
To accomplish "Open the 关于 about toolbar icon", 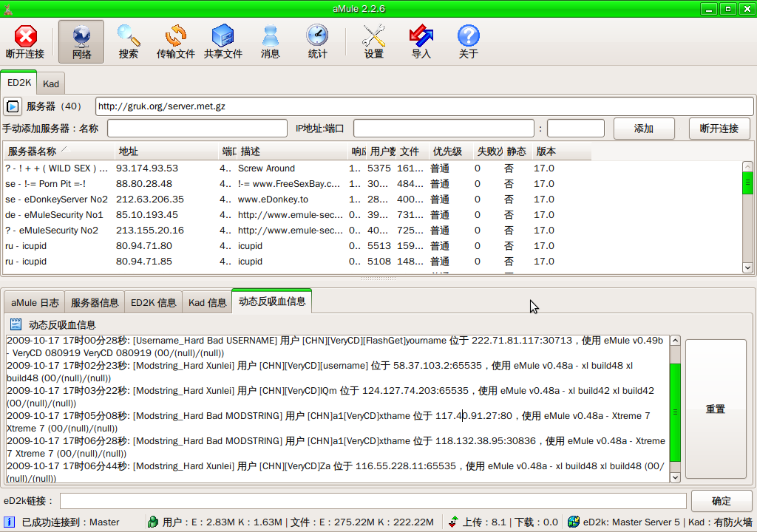I will click(468, 41).
